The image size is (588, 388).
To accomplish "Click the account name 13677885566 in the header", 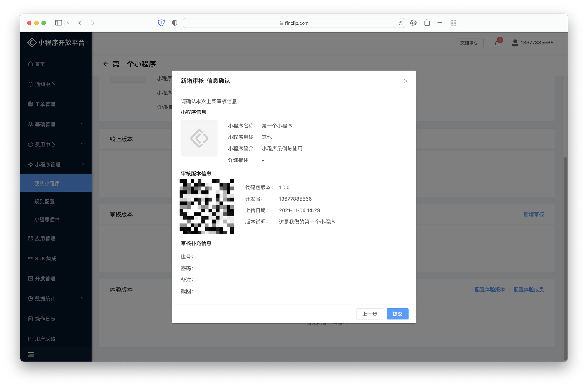I will click(x=537, y=43).
